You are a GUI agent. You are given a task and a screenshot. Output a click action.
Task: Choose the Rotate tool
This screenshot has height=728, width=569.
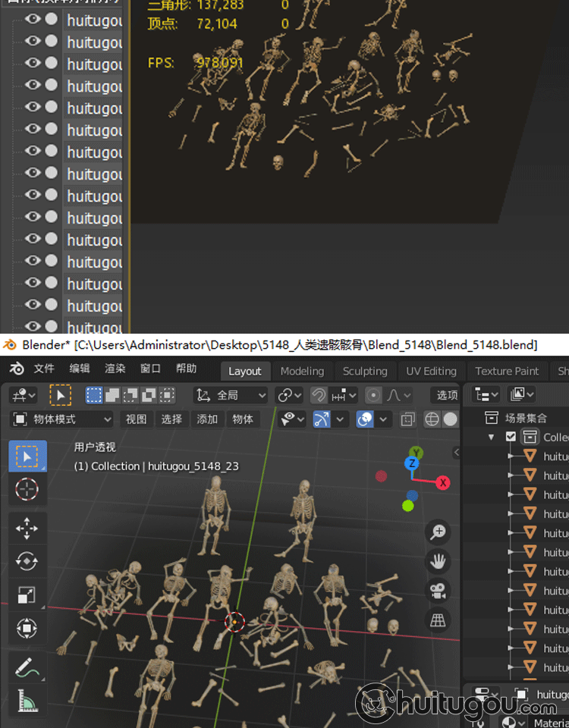[x=27, y=561]
